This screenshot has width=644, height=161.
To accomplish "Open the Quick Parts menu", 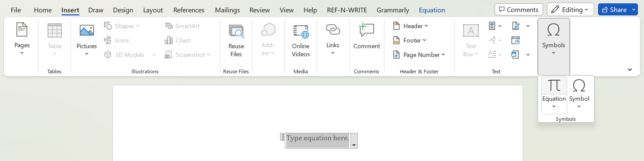I will point(495,26).
